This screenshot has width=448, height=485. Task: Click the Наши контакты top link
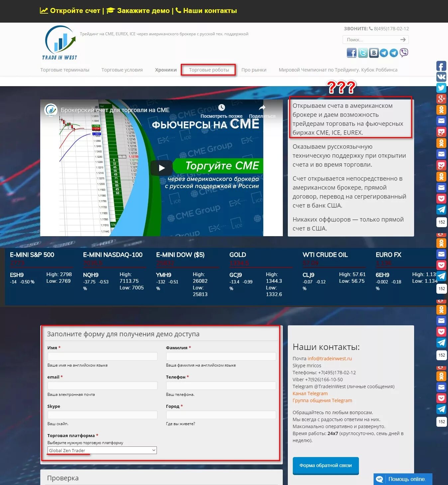(210, 11)
